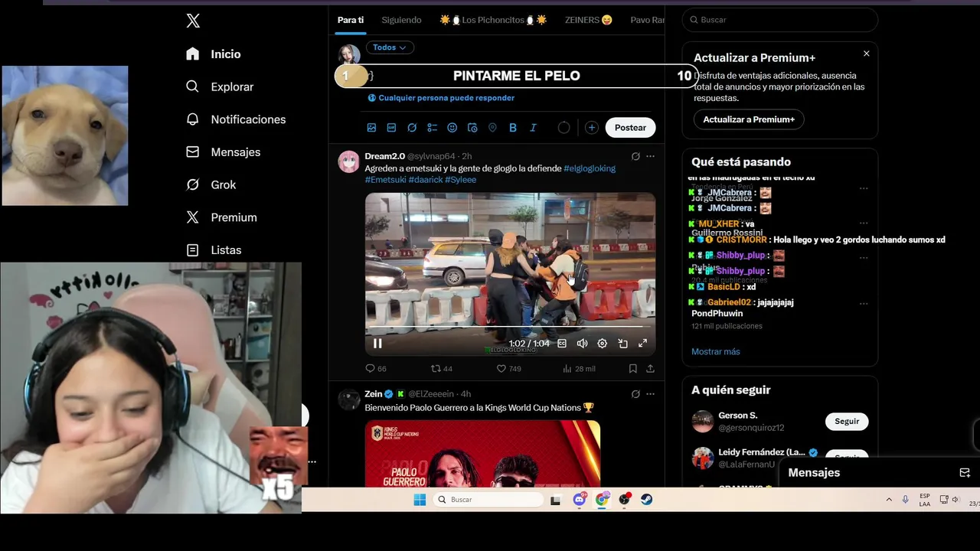Open Zein's Kings World Cup image

coord(482,453)
